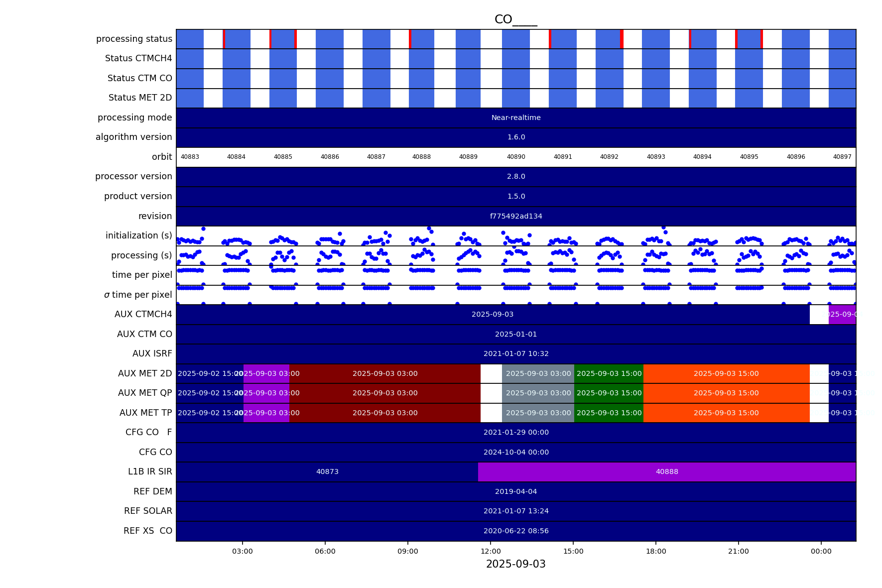Select the purple 40888 L1B IR SIR segment
Screen dimensions: 882x588
click(666, 472)
